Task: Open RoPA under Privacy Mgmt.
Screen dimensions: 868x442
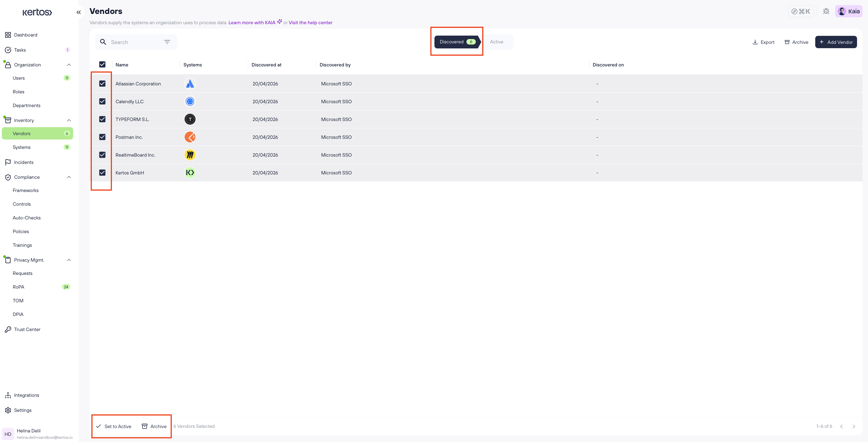Action: tap(37, 287)
